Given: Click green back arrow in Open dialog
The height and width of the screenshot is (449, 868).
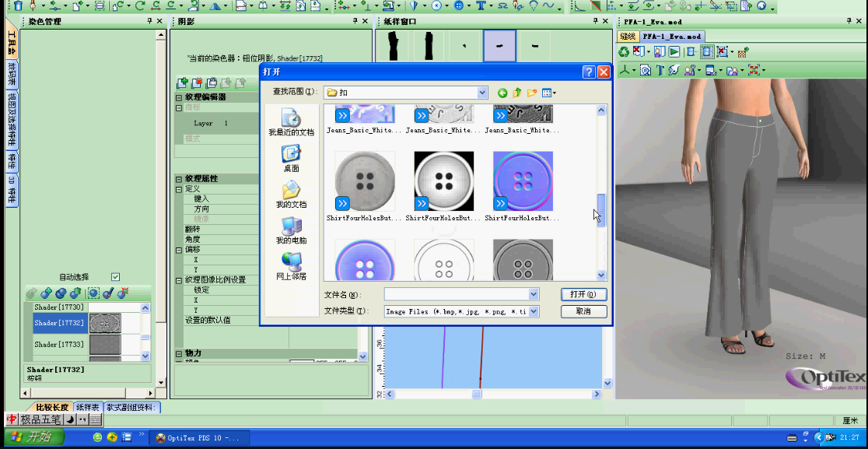Looking at the screenshot, I should click(502, 93).
